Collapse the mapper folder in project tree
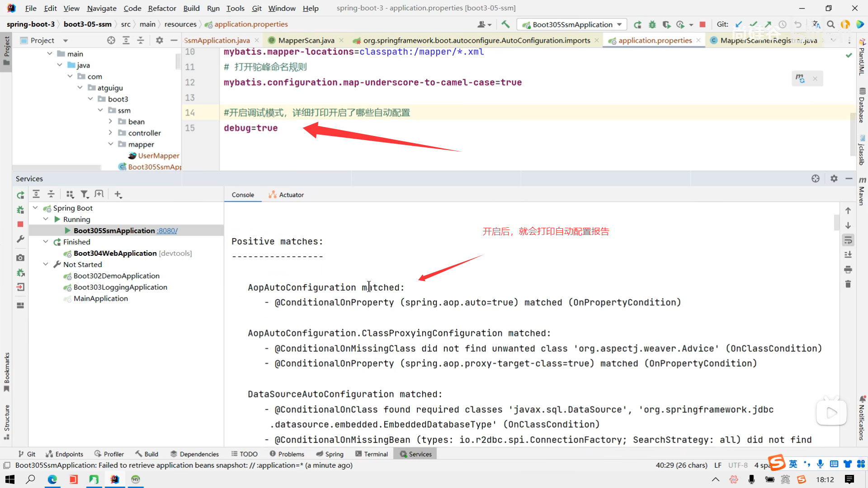Image resolution: width=868 pixels, height=488 pixels. click(111, 144)
